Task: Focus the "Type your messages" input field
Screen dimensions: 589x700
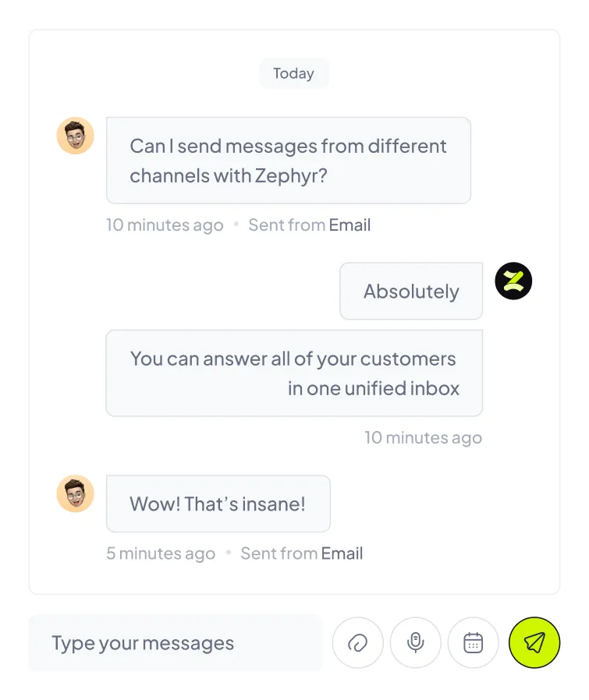Action: click(x=176, y=643)
